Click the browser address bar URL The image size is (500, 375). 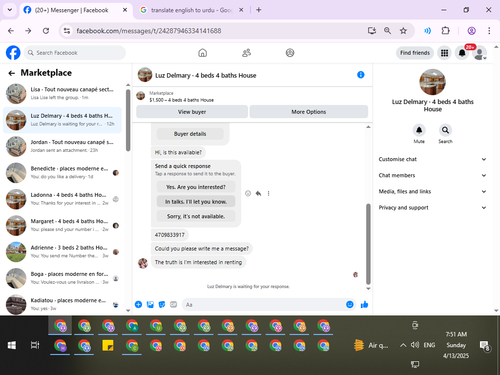coord(149,31)
